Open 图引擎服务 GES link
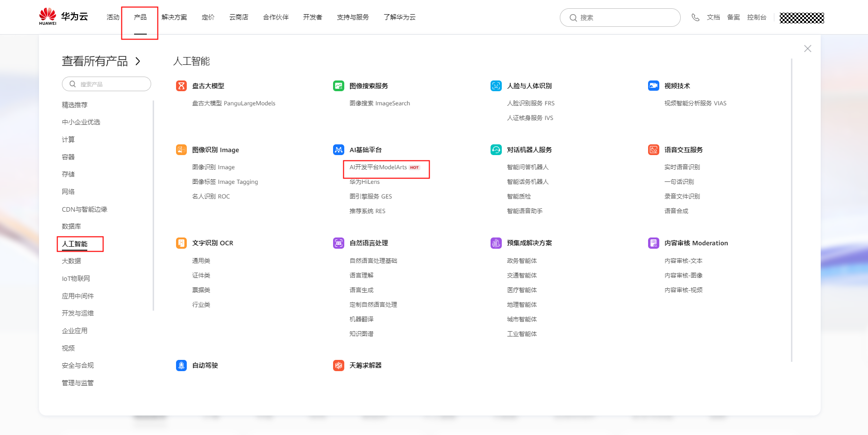 [x=371, y=197]
